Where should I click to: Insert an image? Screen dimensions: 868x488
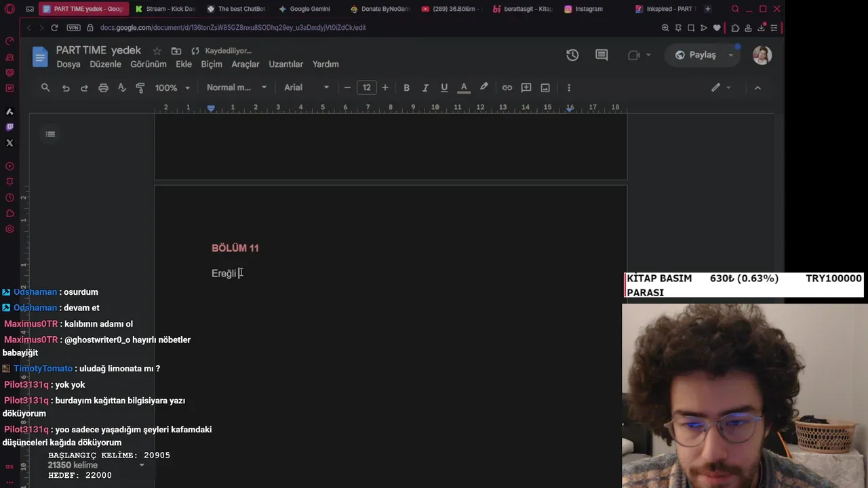coord(545,87)
